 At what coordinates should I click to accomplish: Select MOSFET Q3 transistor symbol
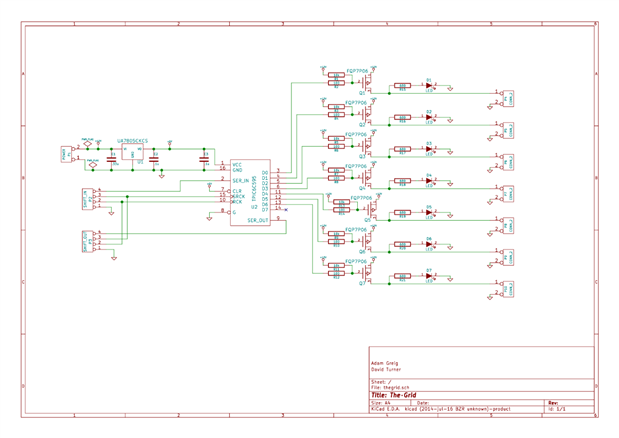click(367, 147)
